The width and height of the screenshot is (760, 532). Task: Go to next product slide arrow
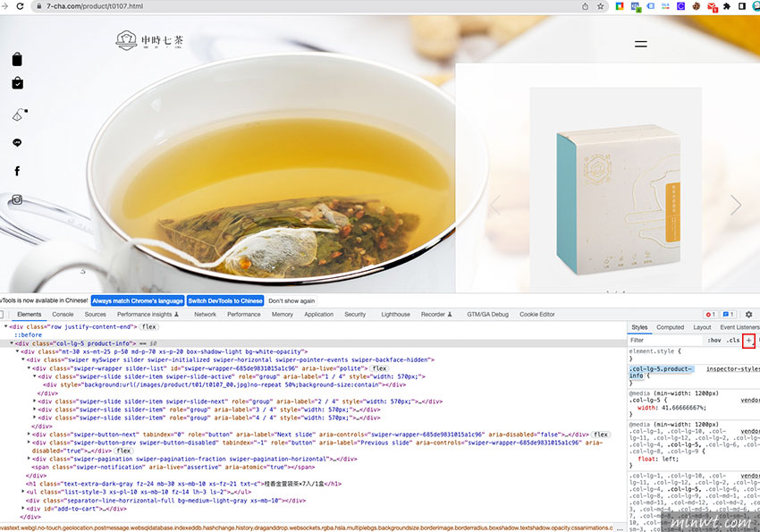click(x=736, y=206)
